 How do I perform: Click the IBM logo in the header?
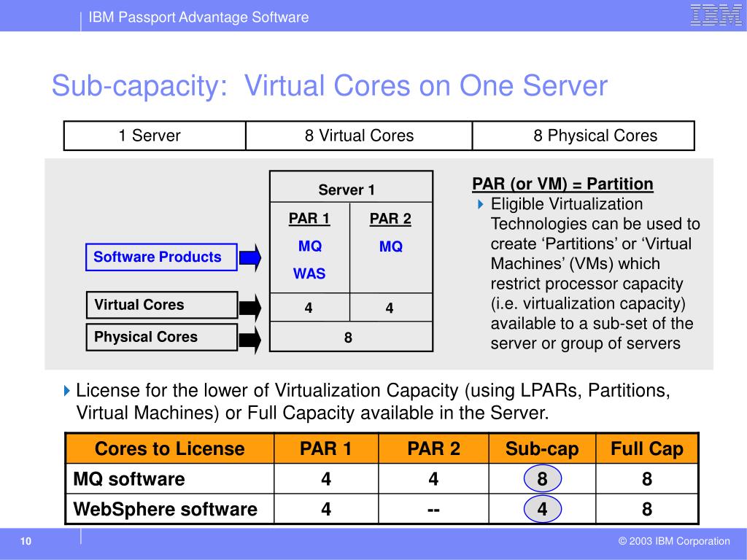tap(716, 15)
